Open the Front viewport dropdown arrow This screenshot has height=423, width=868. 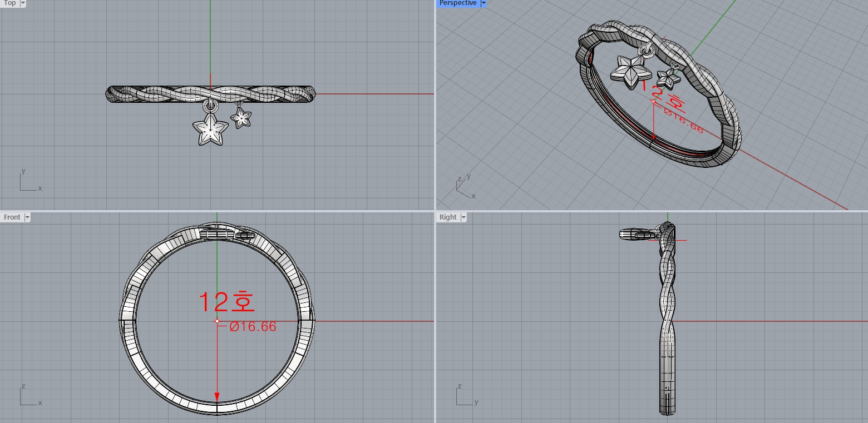tap(27, 217)
